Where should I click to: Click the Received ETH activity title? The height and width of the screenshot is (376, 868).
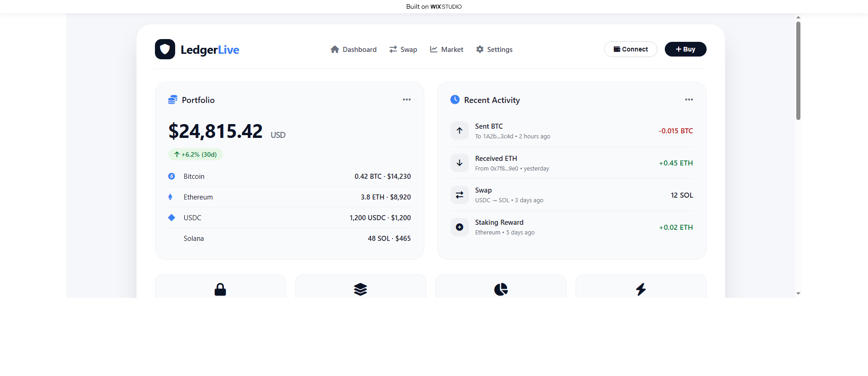pos(496,159)
